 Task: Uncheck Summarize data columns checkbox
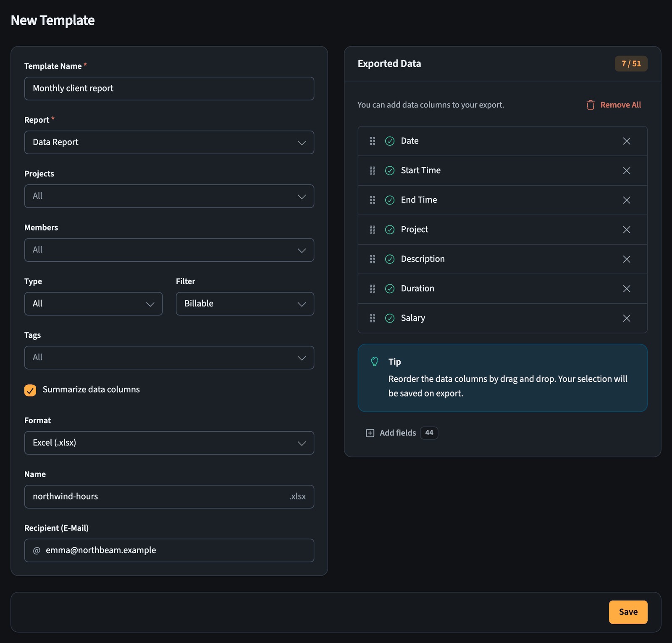[x=30, y=390]
